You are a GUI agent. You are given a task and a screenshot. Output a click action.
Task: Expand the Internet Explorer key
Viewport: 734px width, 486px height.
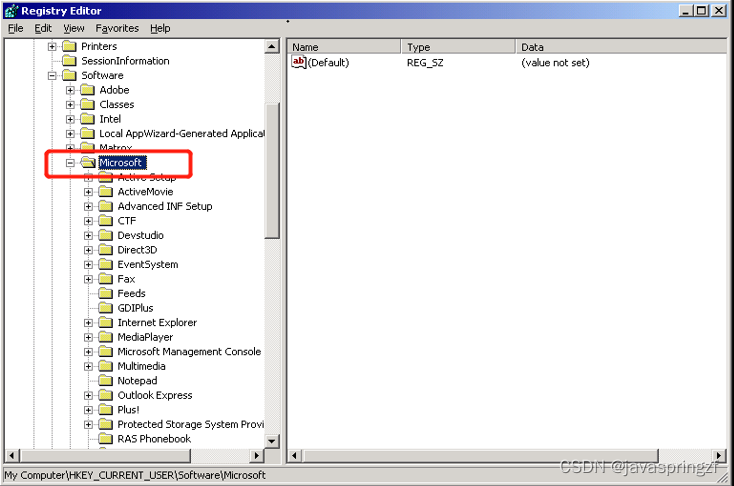click(88, 323)
